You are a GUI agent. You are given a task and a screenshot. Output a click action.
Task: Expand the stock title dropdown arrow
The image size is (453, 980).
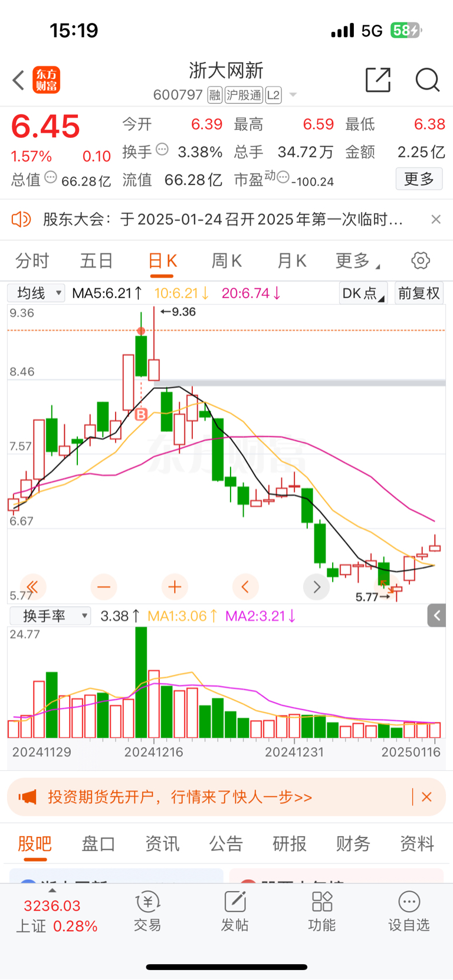click(293, 95)
